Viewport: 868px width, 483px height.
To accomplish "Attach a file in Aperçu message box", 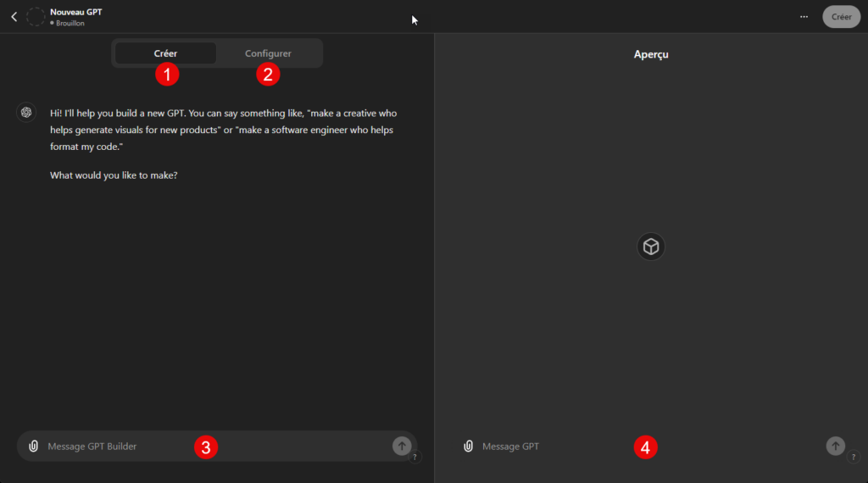I will (468, 446).
